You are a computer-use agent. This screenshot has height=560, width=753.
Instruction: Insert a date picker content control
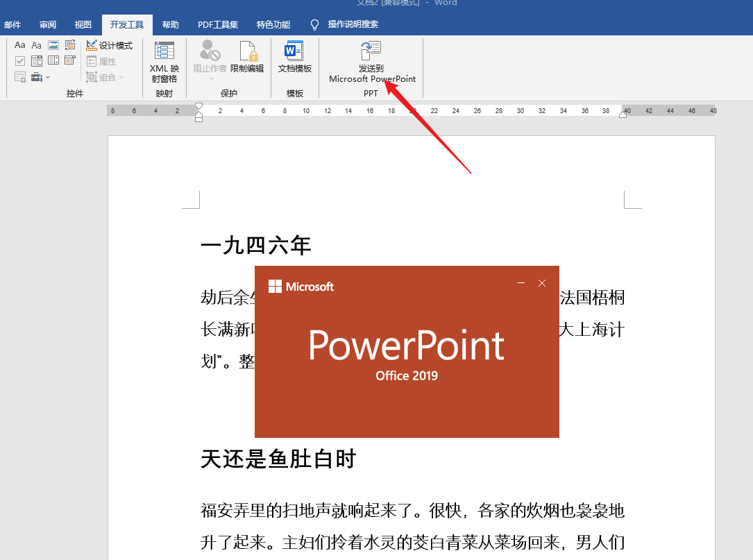(70, 61)
